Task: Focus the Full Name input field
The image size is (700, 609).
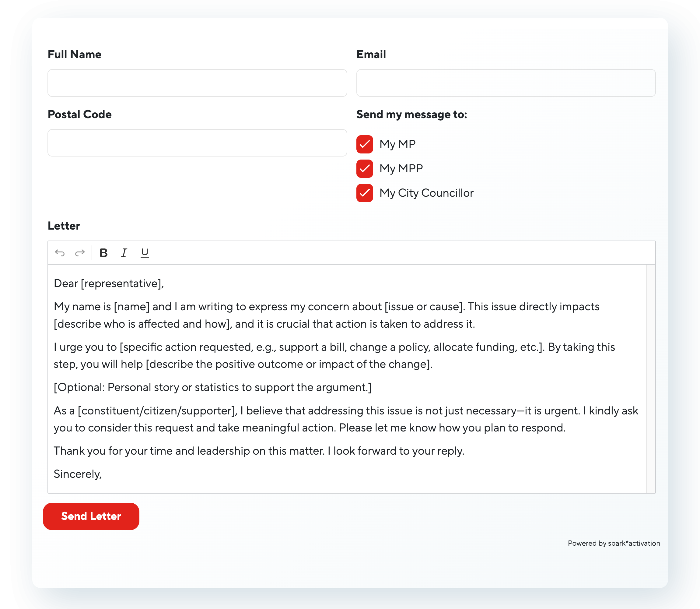Action: coord(197,83)
